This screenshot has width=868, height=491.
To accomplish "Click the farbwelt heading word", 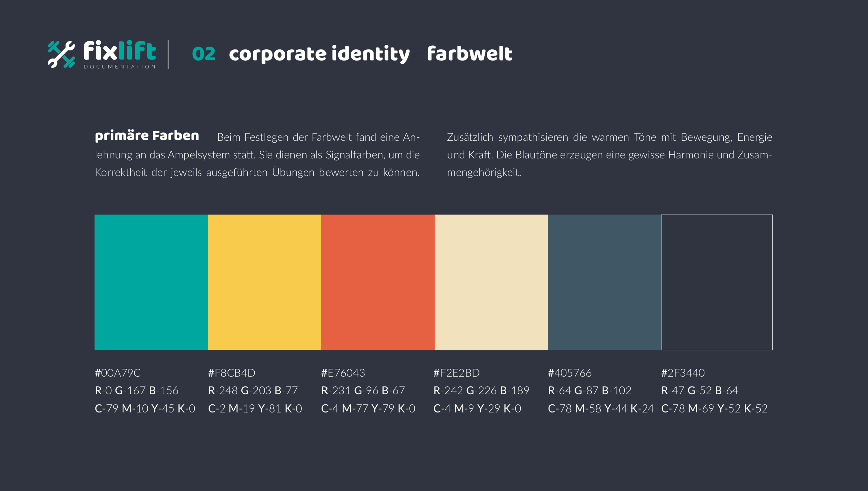I will click(470, 53).
